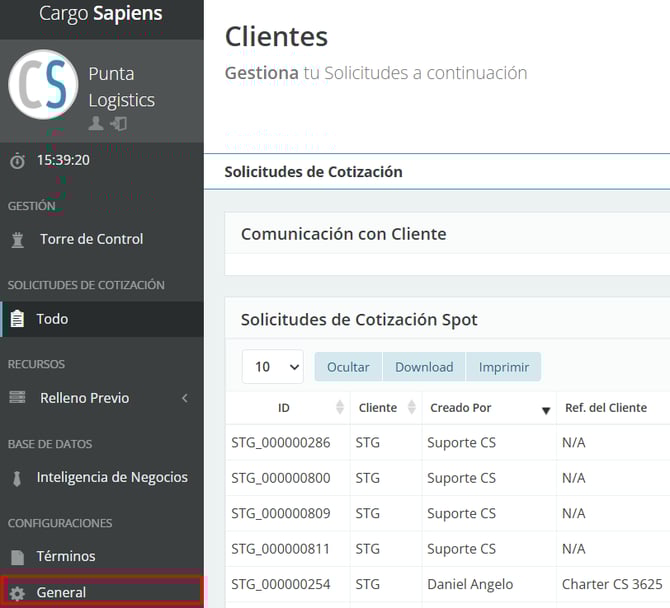
Task: Click the Download button
Action: [424, 367]
